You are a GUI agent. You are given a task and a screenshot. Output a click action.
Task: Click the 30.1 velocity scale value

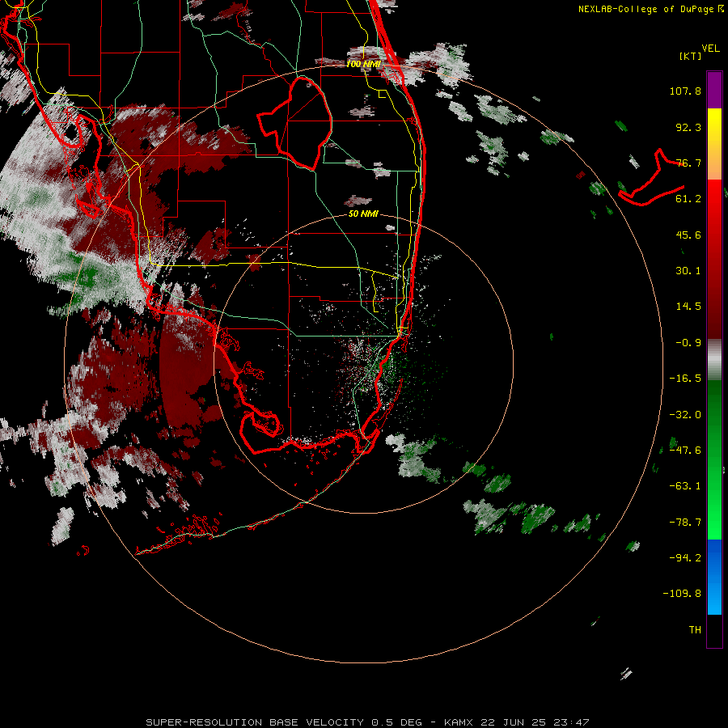pyautogui.click(x=688, y=271)
